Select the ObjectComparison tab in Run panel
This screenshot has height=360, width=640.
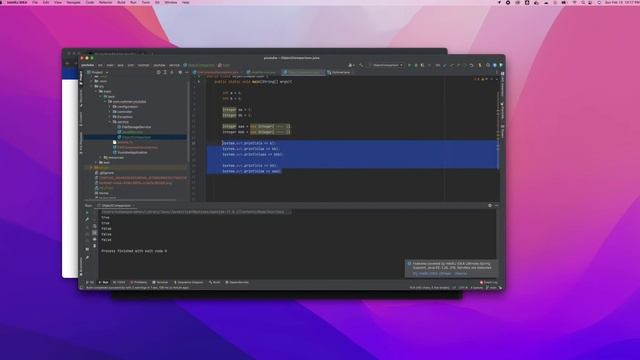[x=116, y=206]
